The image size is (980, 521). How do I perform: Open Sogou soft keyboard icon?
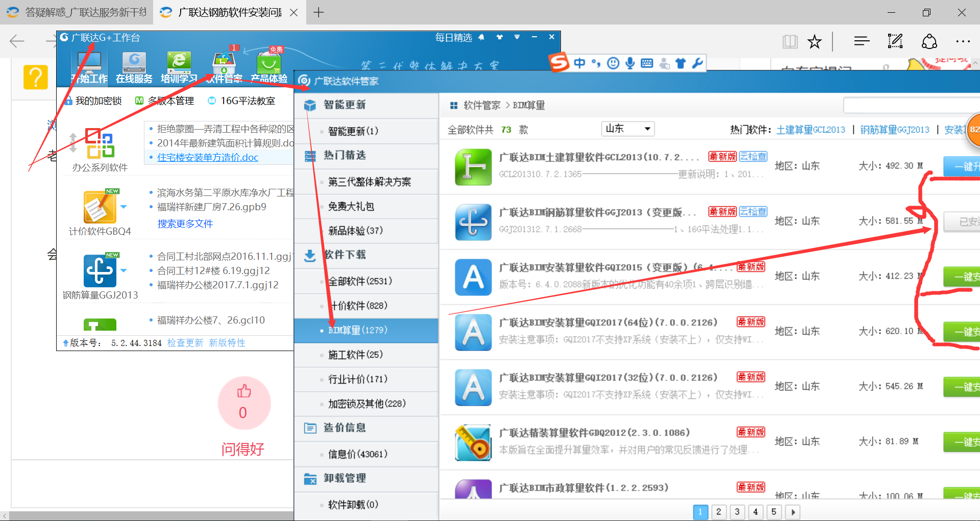point(647,63)
